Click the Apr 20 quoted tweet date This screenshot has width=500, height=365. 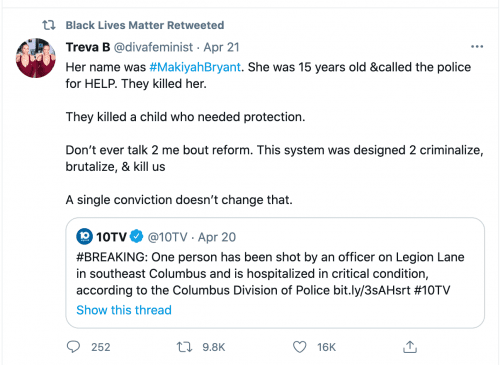pyautogui.click(x=217, y=237)
